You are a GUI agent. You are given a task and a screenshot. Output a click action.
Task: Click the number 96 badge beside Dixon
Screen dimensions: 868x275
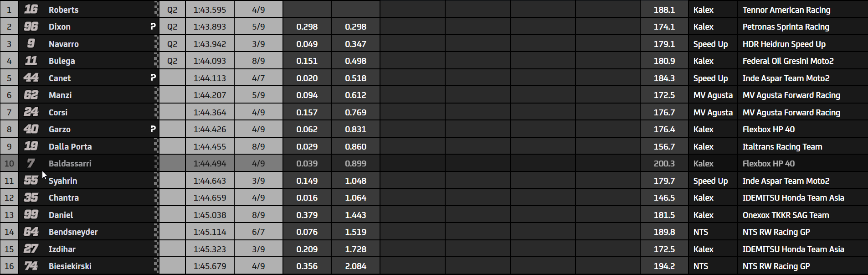tap(31, 26)
